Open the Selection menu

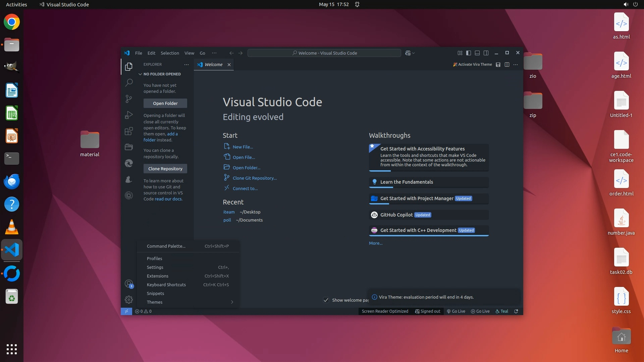[x=170, y=53]
